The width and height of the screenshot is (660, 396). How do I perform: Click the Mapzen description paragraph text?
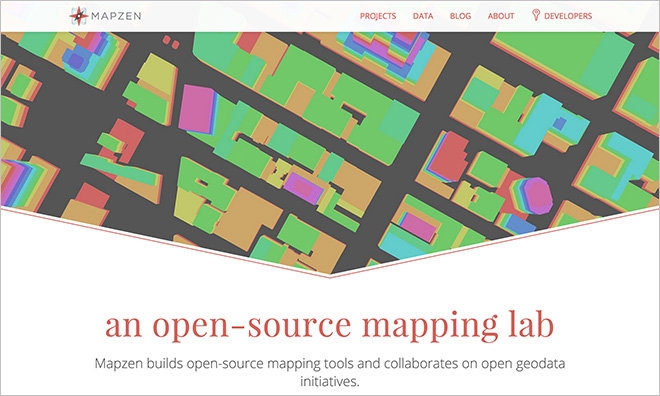[x=330, y=372]
